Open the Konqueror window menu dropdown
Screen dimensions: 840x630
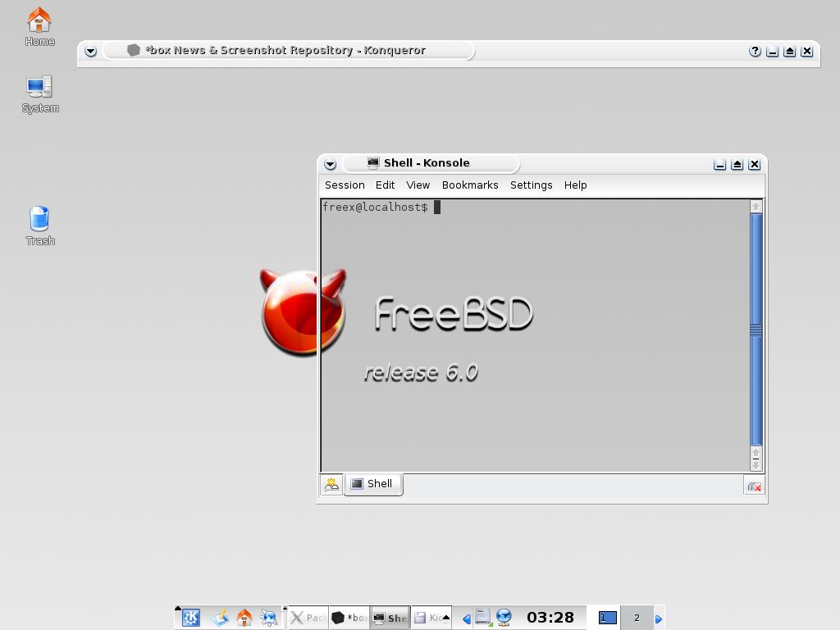[x=90, y=52]
